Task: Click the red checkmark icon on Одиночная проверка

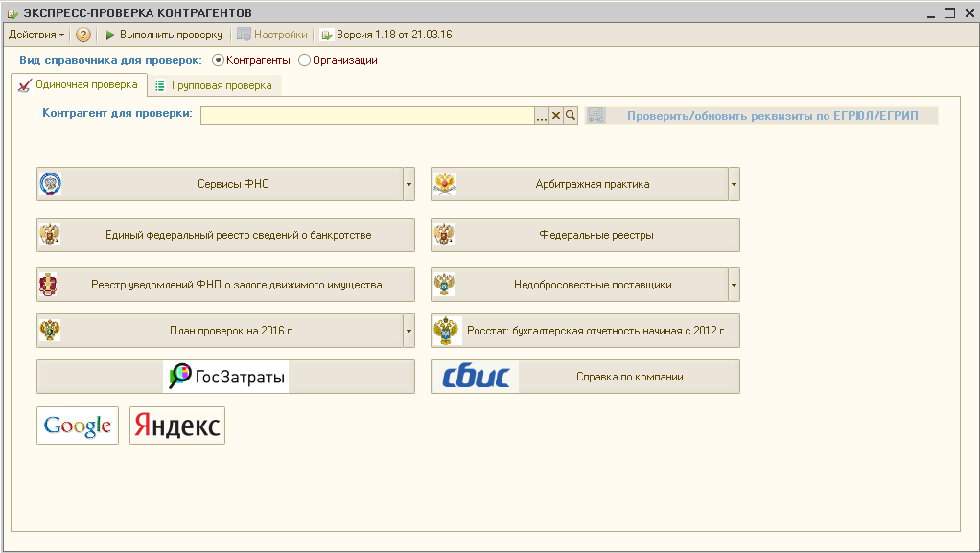Action: pos(24,85)
